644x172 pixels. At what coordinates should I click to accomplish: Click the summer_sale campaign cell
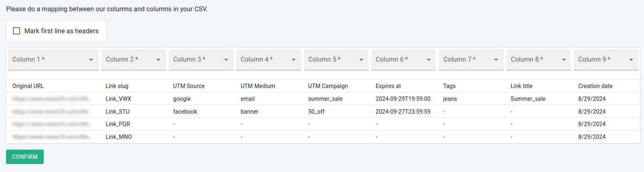coord(325,99)
